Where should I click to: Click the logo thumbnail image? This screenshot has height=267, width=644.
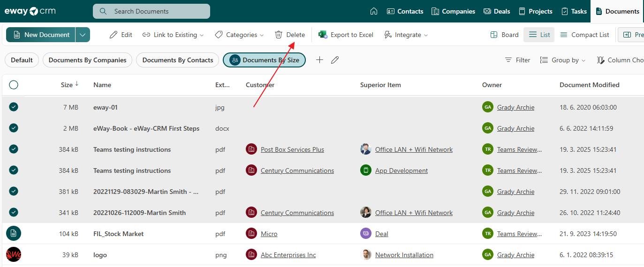14,255
